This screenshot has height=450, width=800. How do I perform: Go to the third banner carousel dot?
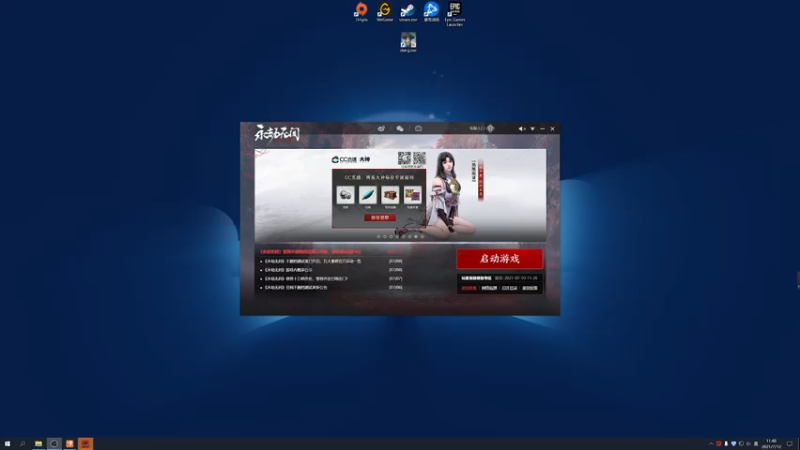click(391, 237)
